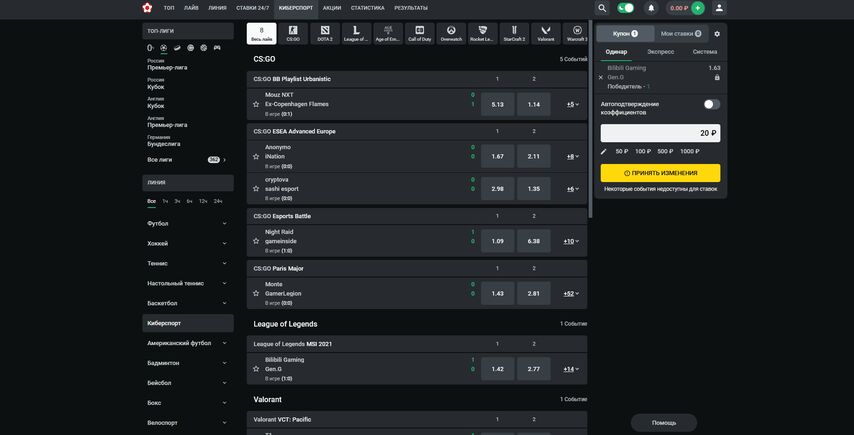Expand +10 more markets for Night Raid match

pyautogui.click(x=571, y=241)
